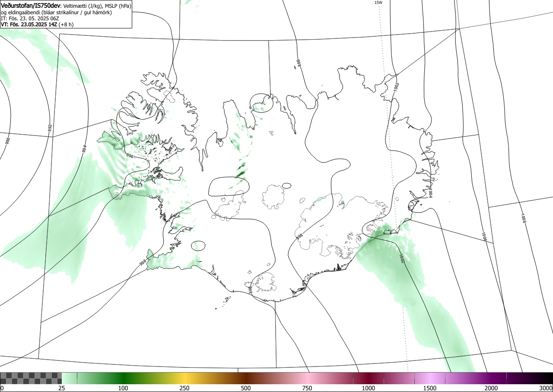Click the colorbar tick label 1000
This screenshot has width=553, height=392.
pos(369,388)
